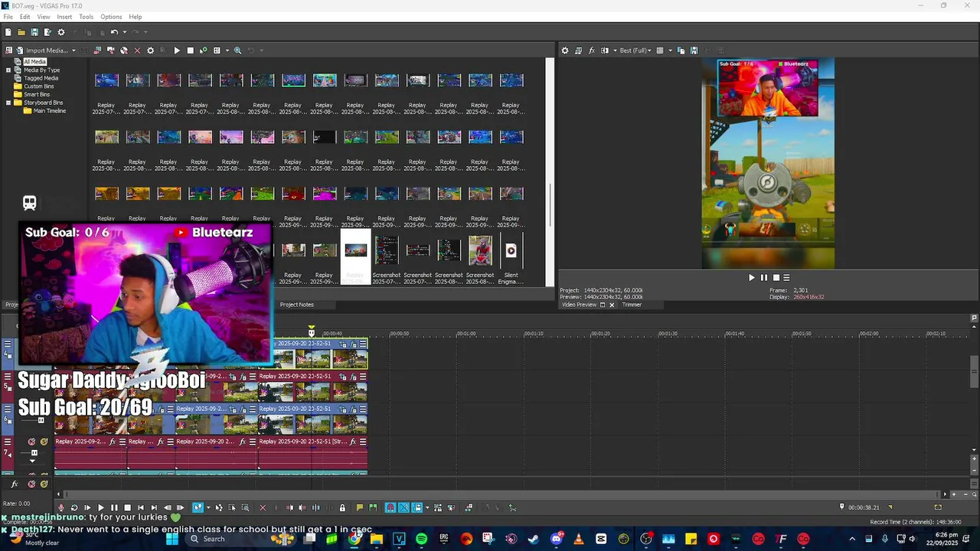Close the Video Preview dock tab

[612, 305]
